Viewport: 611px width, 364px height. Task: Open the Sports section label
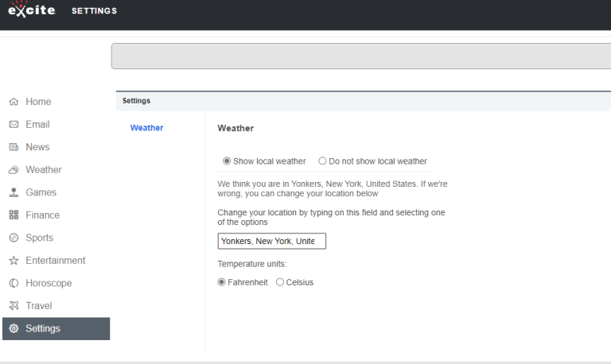(39, 238)
